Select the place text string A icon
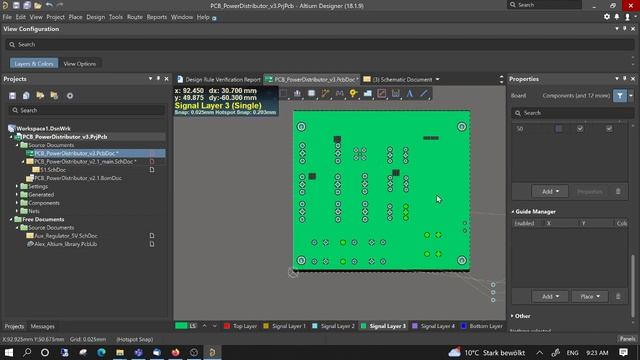640x360 pixels. click(409, 93)
